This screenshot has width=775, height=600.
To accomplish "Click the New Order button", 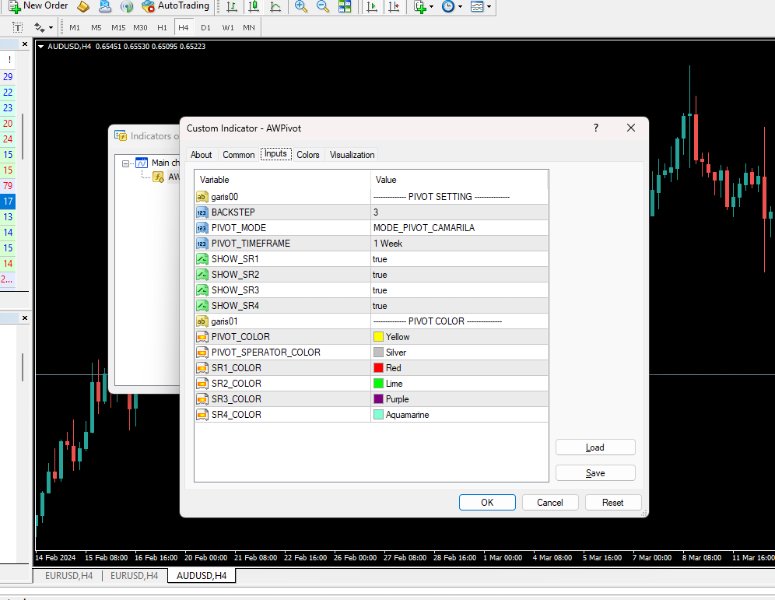I will point(38,6).
